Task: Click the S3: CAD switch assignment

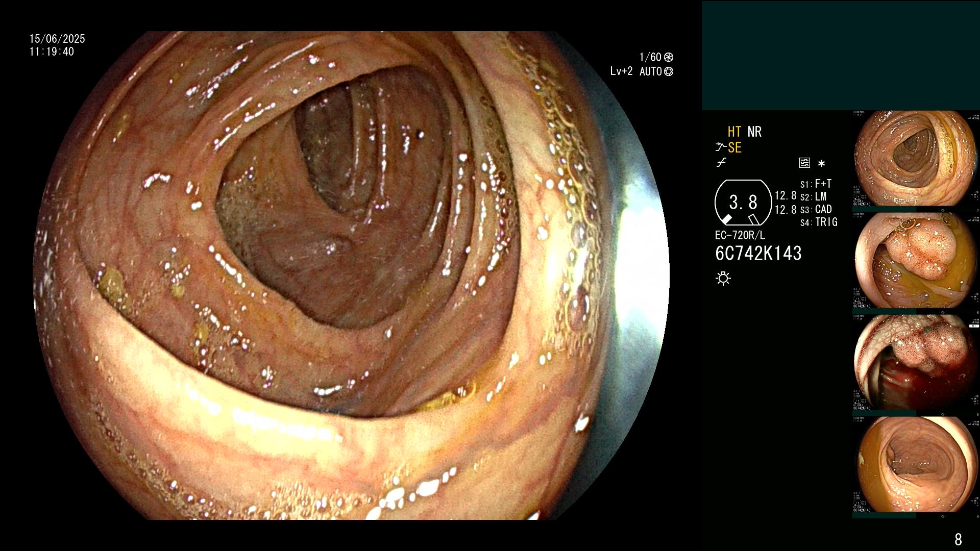Action: 816,209
